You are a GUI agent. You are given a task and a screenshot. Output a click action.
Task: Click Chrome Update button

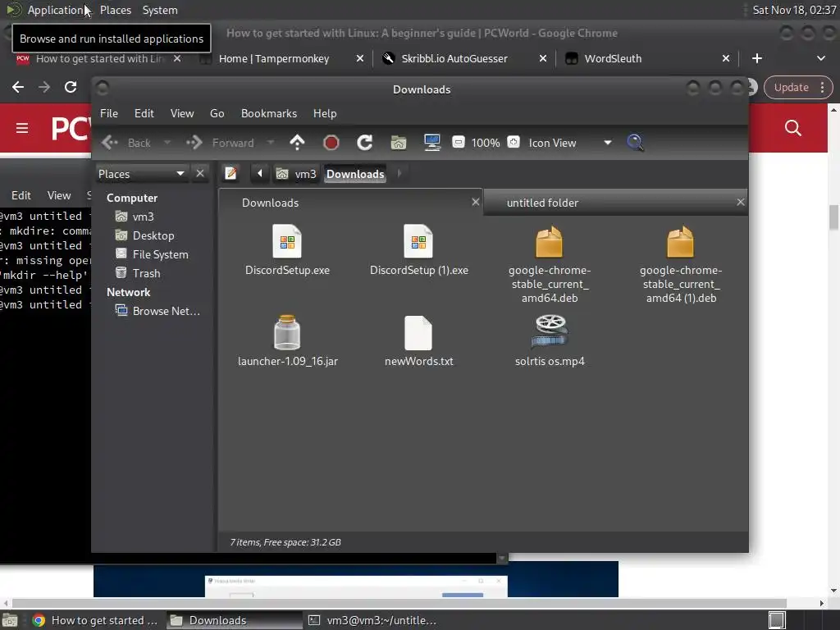pyautogui.click(x=797, y=87)
